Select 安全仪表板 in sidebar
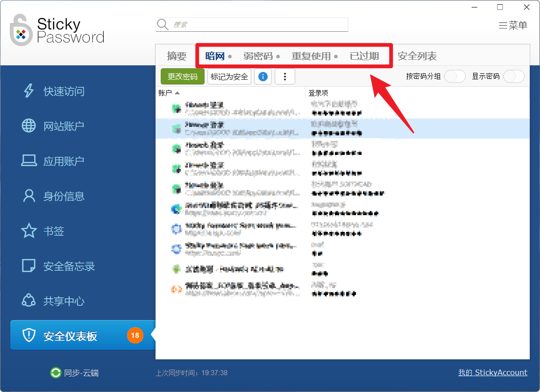The image size is (540, 392). coord(83,335)
